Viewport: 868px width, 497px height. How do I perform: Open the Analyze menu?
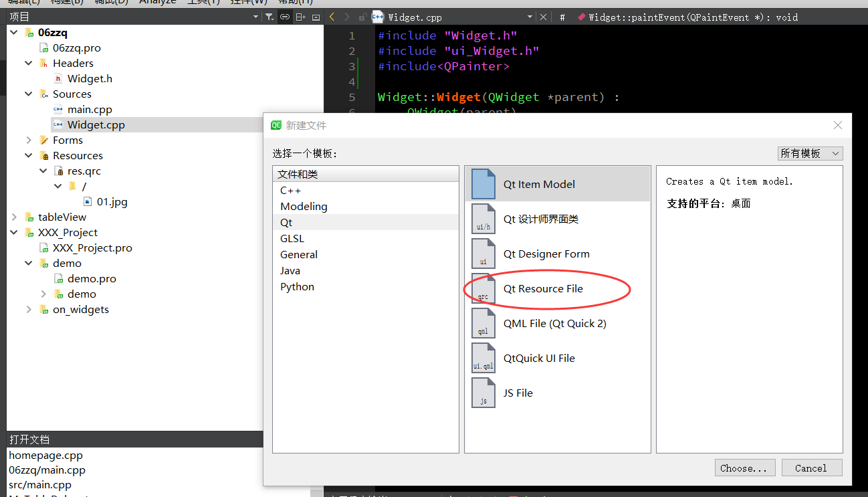coord(156,3)
